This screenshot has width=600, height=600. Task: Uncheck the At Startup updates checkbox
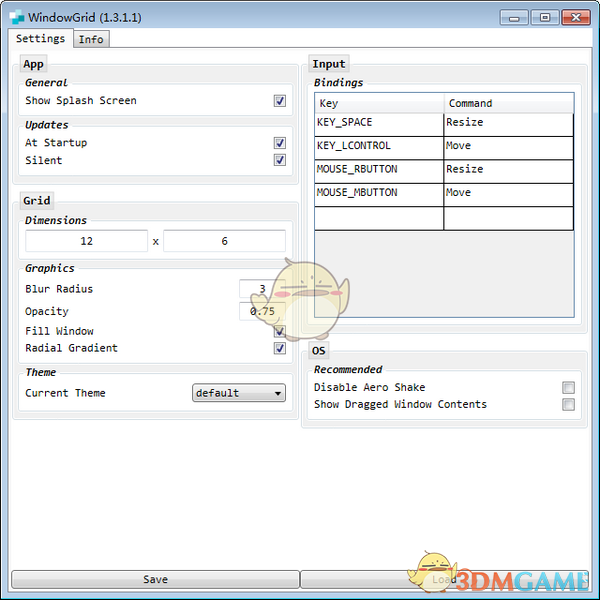(x=280, y=143)
